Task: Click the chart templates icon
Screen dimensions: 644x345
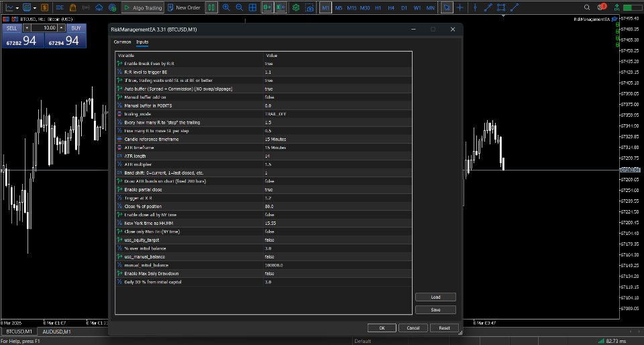Action: (27, 7)
